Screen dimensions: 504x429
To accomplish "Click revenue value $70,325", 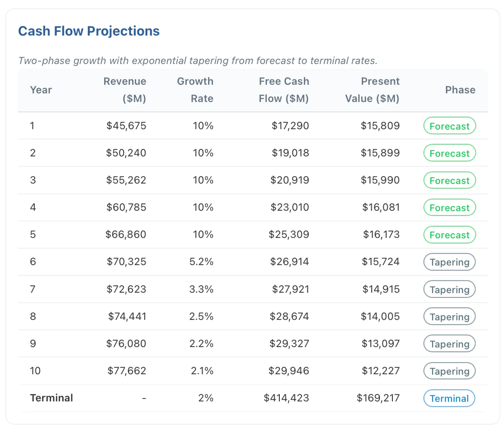I will (126, 262).
